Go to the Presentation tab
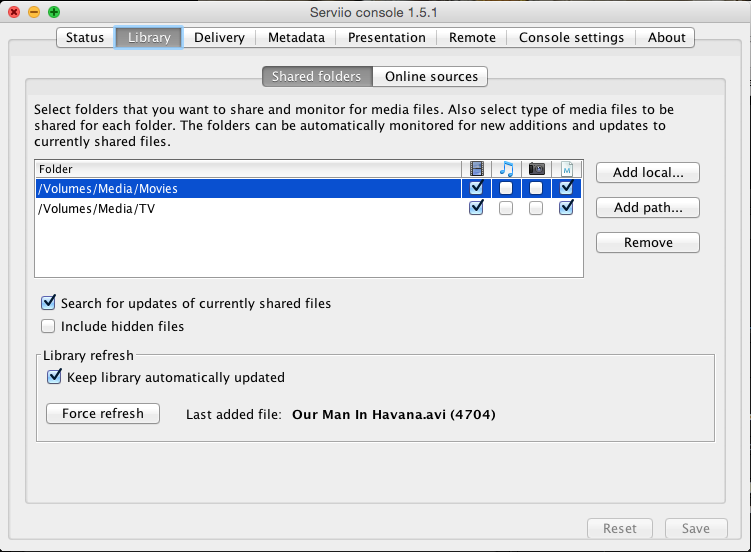Viewport: 751px width, 552px height. point(386,38)
